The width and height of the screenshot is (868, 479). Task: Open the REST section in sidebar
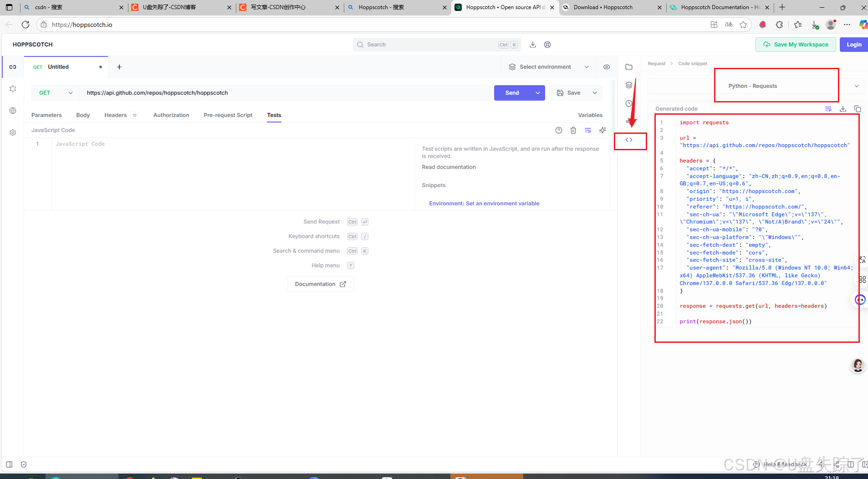point(13,67)
